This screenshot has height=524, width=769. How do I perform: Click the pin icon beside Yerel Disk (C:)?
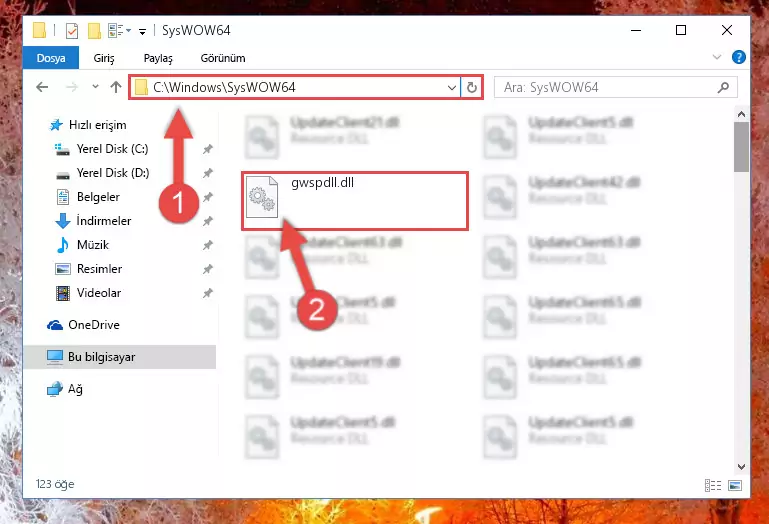(x=208, y=149)
